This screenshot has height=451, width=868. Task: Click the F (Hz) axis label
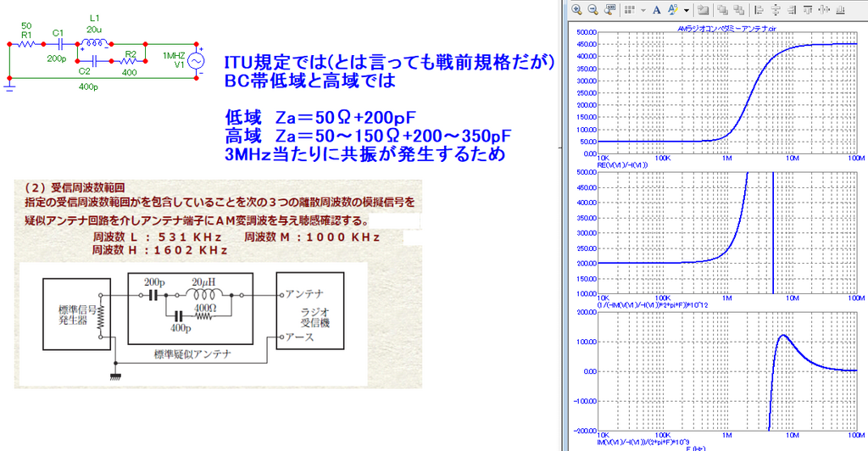coord(696,448)
